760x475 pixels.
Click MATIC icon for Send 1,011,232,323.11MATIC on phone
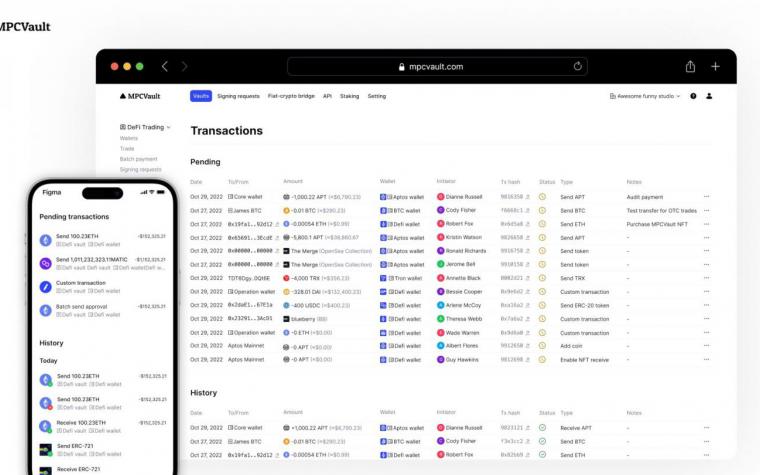pyautogui.click(x=46, y=263)
